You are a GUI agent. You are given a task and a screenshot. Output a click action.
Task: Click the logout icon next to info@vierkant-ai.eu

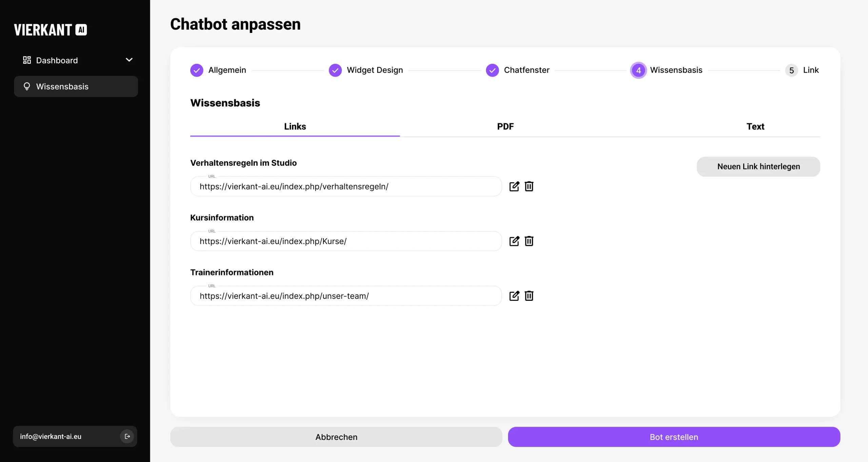[127, 437]
